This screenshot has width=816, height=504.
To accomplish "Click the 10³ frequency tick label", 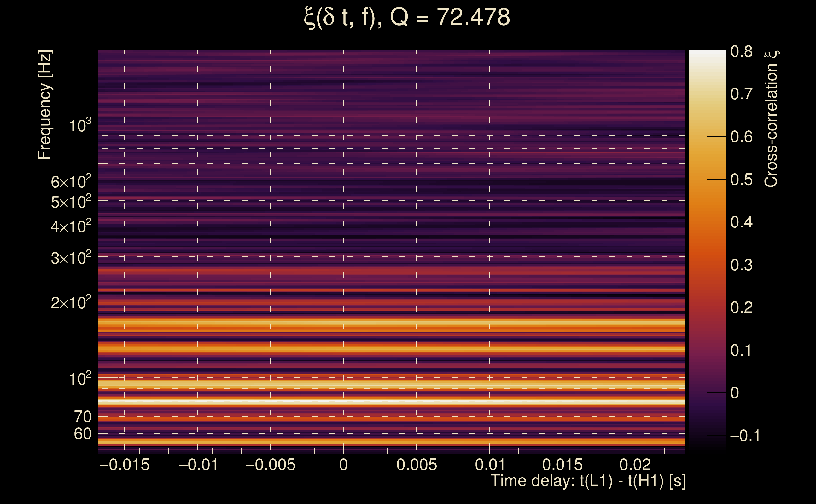I will tap(80, 126).
